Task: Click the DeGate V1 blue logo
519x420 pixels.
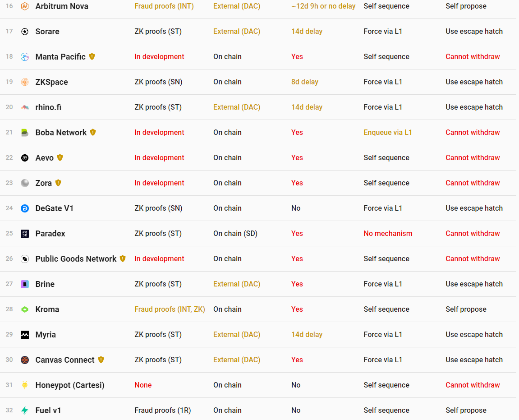Action: click(25, 208)
